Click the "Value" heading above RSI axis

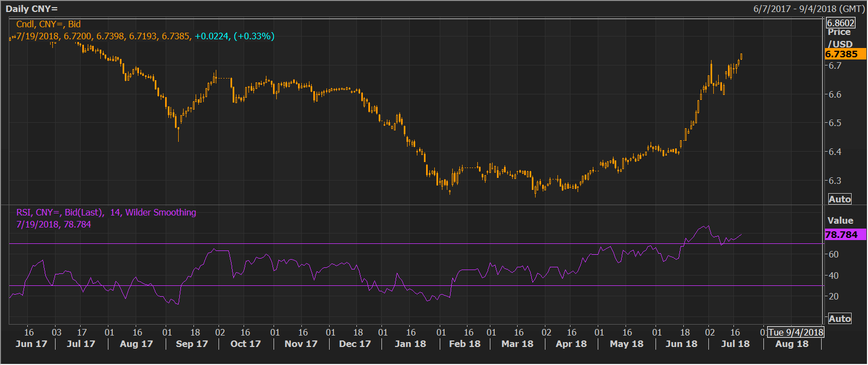(x=840, y=220)
